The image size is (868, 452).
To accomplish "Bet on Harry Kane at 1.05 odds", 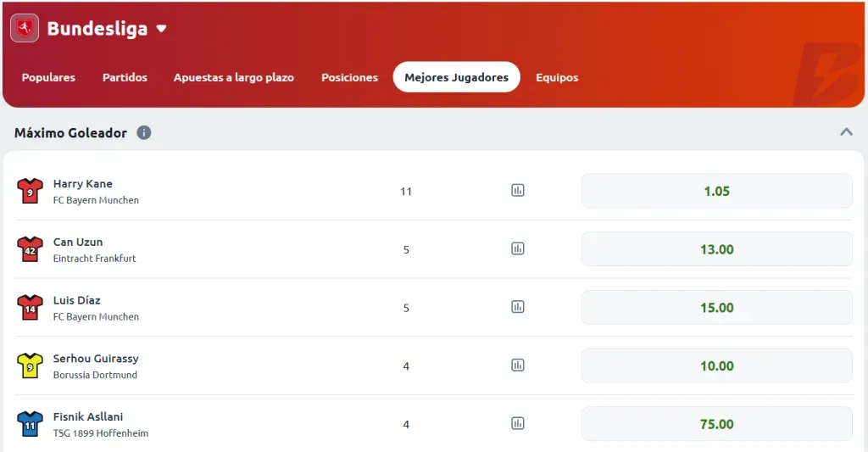I will click(716, 191).
